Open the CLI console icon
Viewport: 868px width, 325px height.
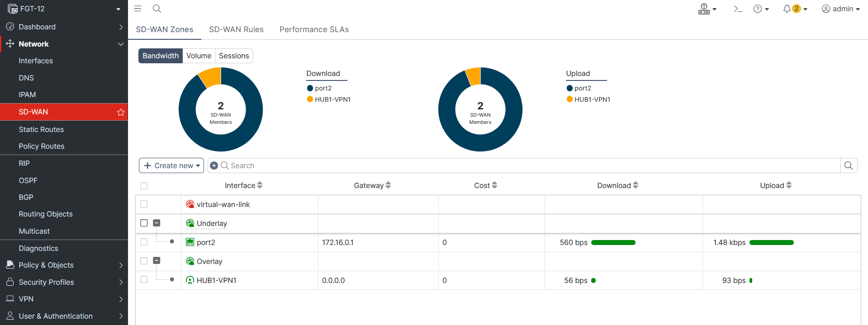click(738, 9)
